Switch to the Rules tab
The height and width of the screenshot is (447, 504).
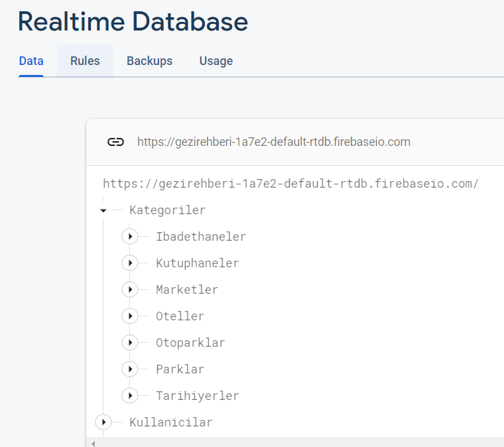coord(85,61)
